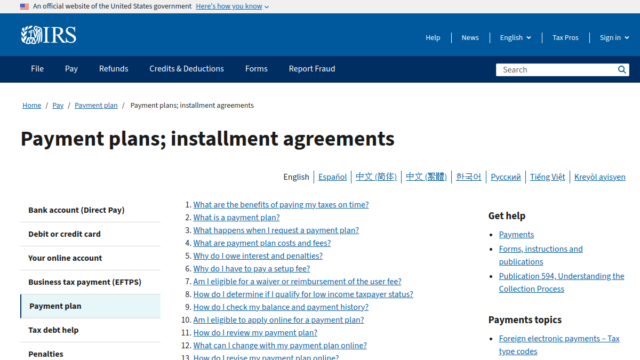The width and height of the screenshot is (640, 360).
Task: Switch page language to Tiếng Việt
Action: pos(547,177)
